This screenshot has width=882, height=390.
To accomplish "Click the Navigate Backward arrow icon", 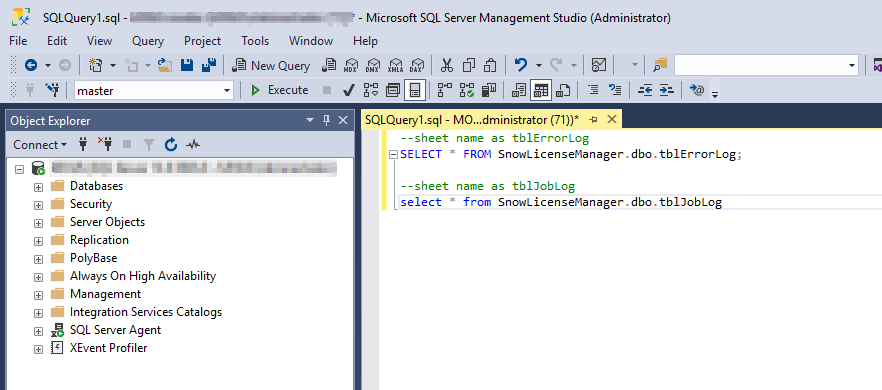I will click(x=31, y=66).
